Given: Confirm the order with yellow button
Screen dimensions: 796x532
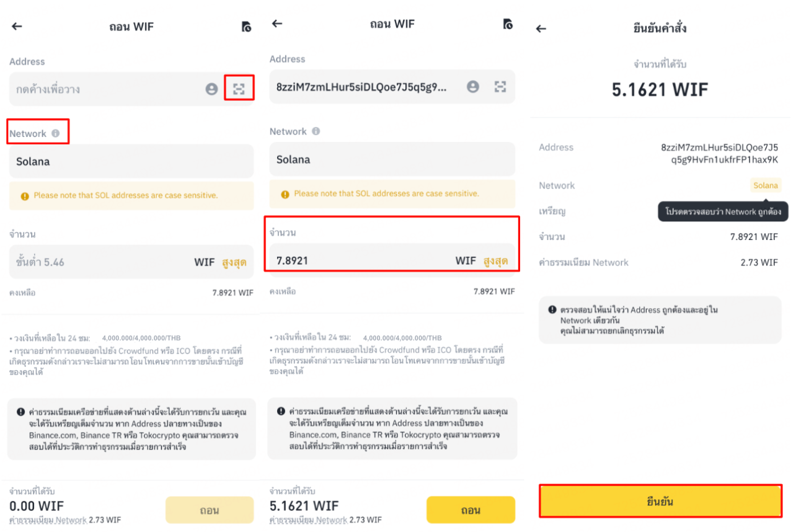Looking at the screenshot, I should point(660,501).
